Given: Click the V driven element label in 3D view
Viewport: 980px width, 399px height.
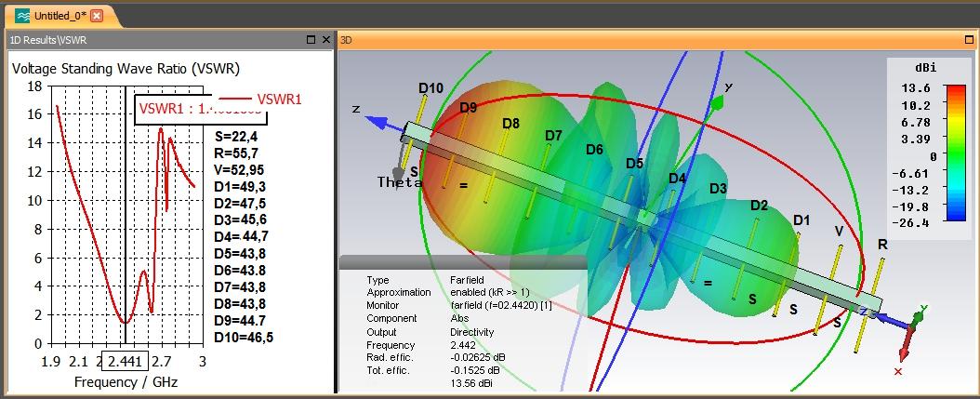Looking at the screenshot, I should click(x=840, y=232).
